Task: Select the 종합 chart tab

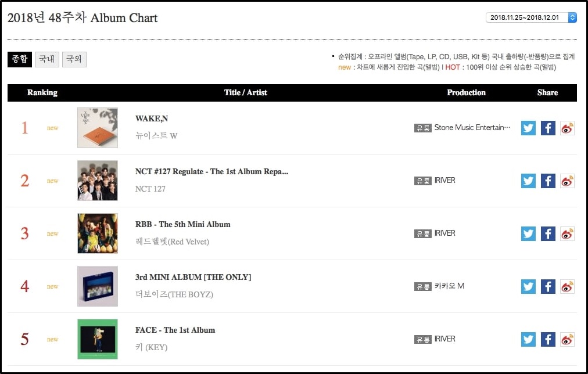Action: 20,59
